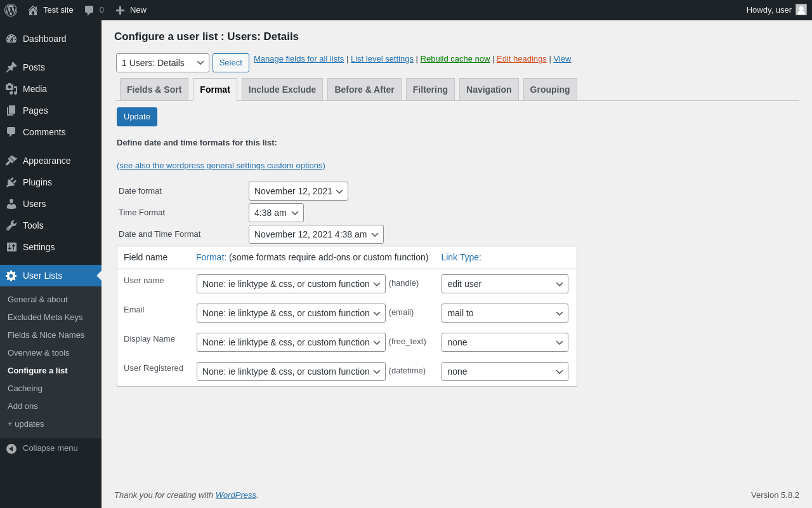Click the plus New content icon

120,10
